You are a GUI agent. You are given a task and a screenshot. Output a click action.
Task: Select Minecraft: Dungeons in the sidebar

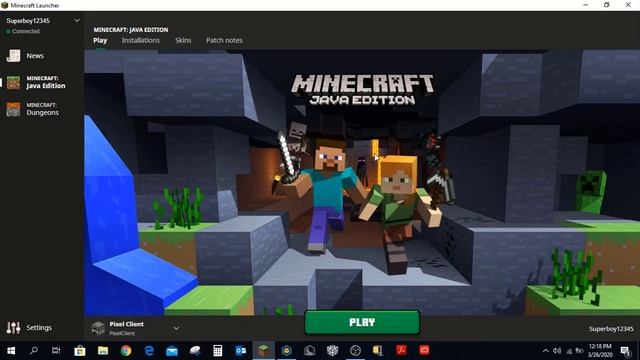(x=33, y=109)
